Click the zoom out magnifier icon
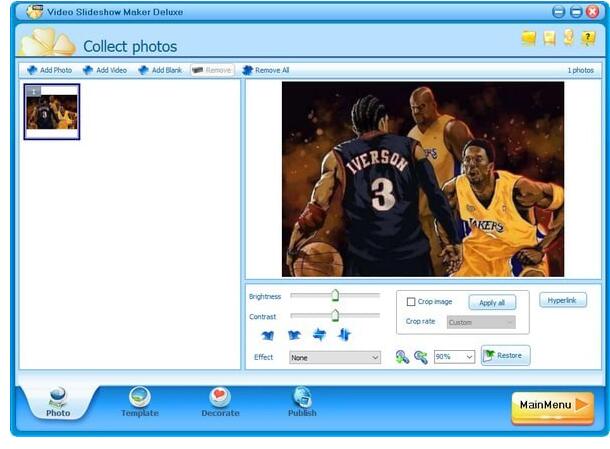This screenshot has width=610, height=449. point(421,356)
